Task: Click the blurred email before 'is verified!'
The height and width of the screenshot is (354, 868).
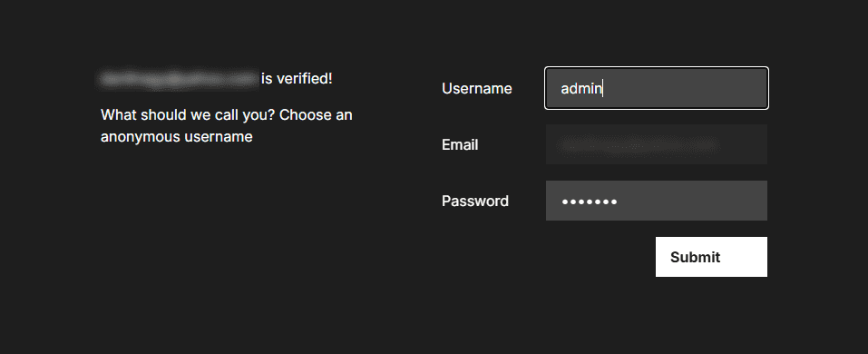Action: [x=180, y=79]
